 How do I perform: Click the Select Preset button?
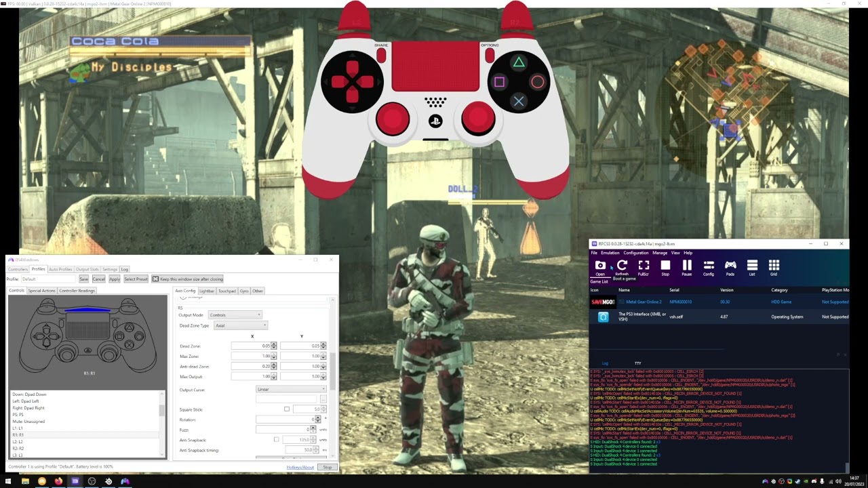coord(136,279)
